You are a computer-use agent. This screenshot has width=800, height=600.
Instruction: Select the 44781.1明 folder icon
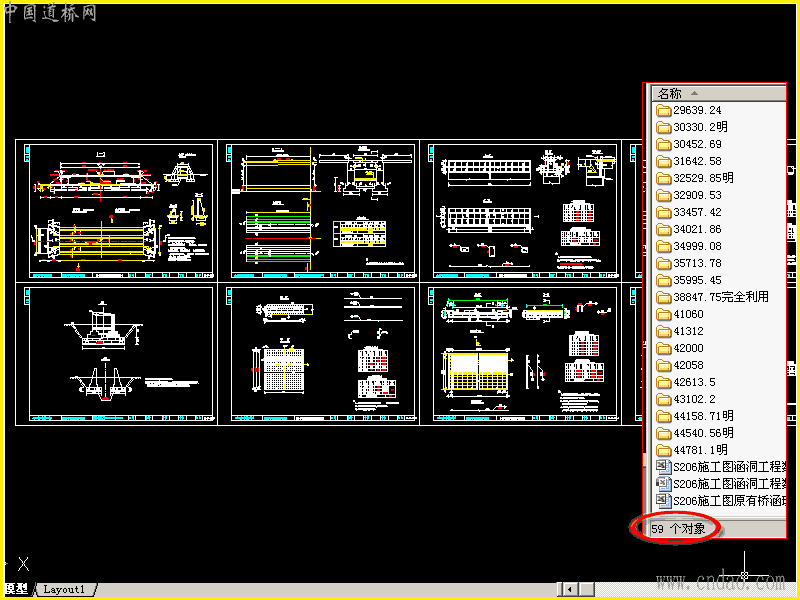(x=663, y=451)
